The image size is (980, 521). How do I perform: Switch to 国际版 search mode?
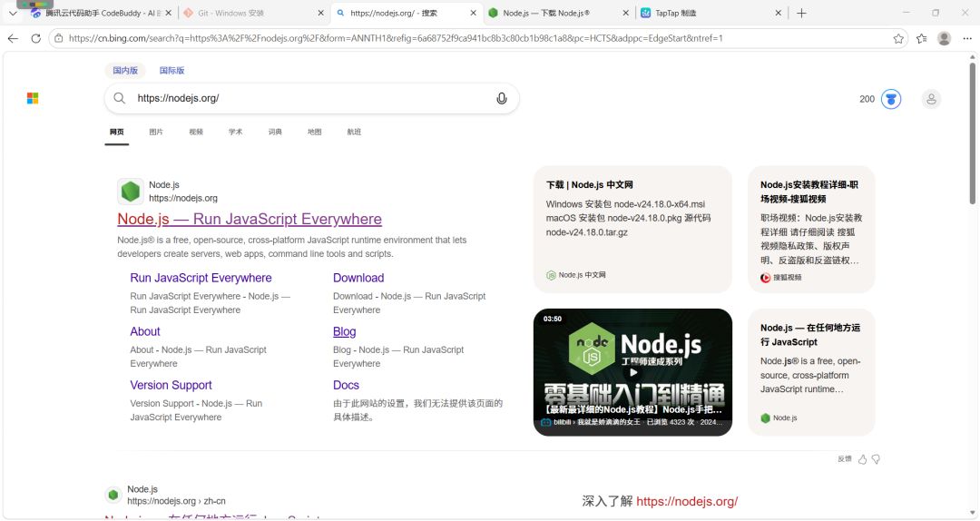[171, 71]
